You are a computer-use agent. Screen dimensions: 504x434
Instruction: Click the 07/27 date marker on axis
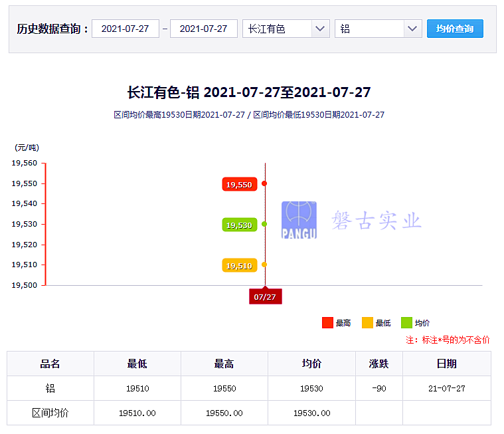pyautogui.click(x=265, y=296)
